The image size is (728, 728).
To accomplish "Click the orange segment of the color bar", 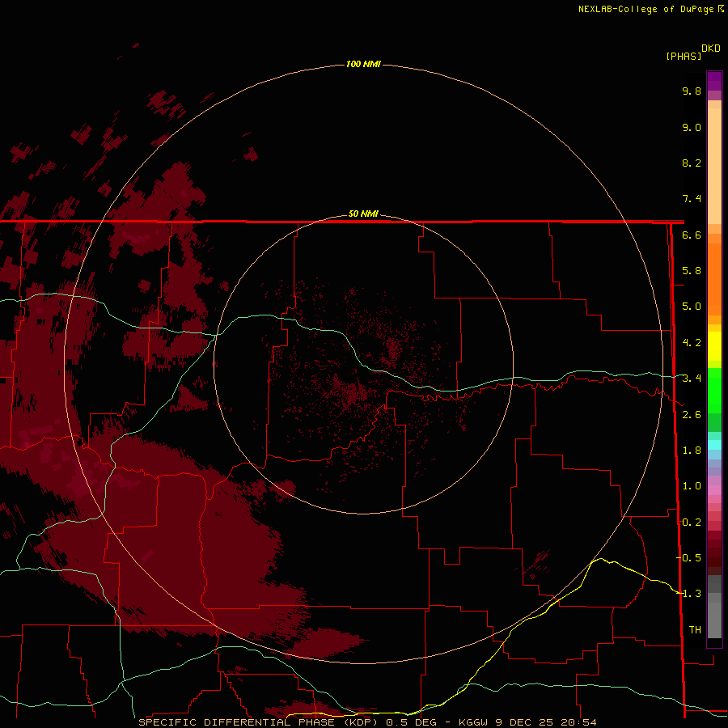I will (714, 278).
